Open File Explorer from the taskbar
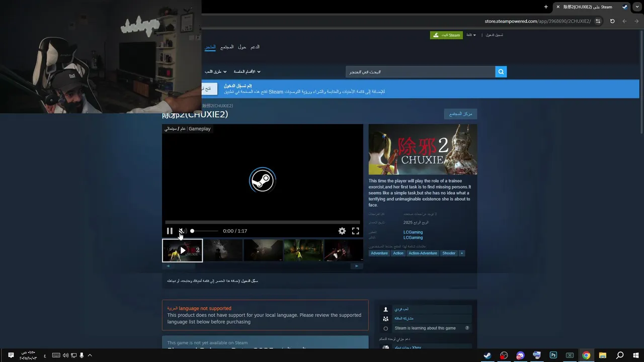This screenshot has height=362, width=644. click(x=603, y=355)
